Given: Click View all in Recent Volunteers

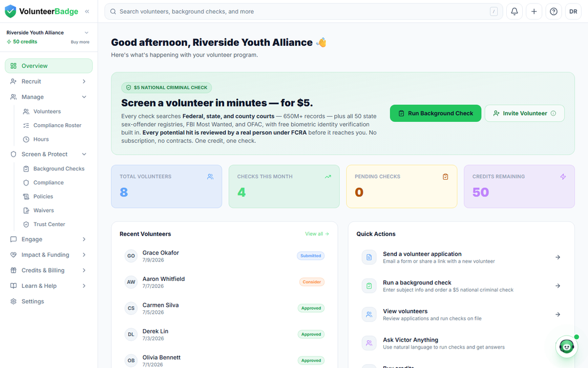Looking at the screenshot, I should [x=317, y=234].
